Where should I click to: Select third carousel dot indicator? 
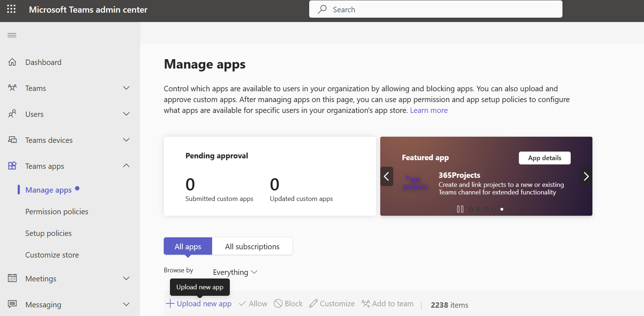tap(486, 209)
